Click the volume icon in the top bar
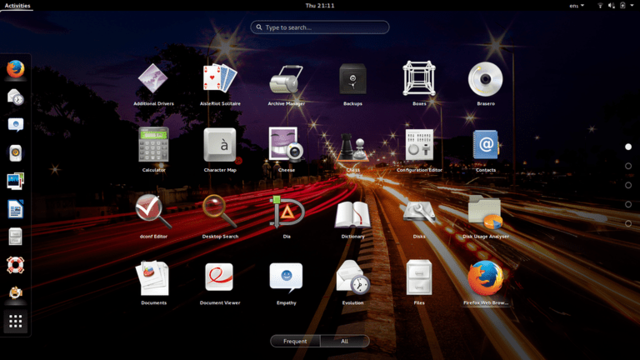This screenshot has width=640, height=360. (611, 6)
